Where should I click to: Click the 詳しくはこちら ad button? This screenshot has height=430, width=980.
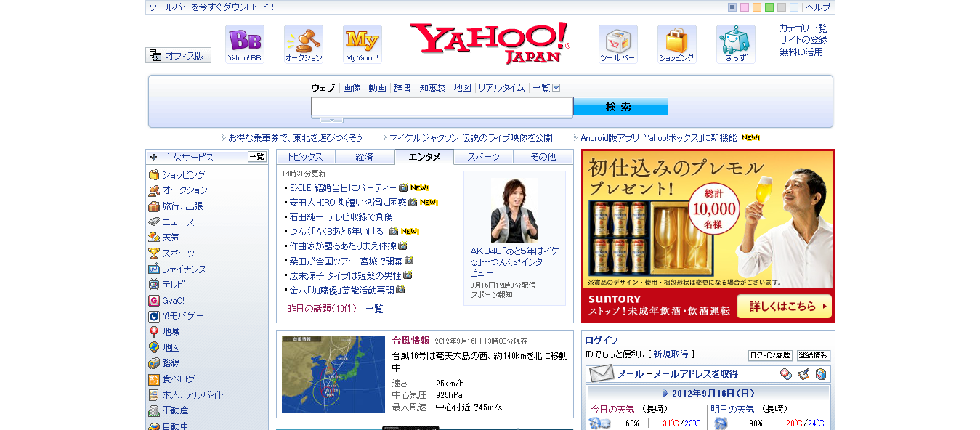pyautogui.click(x=784, y=307)
